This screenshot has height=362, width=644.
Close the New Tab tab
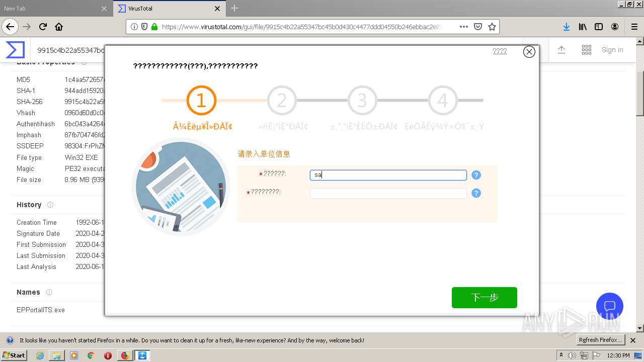(x=104, y=9)
